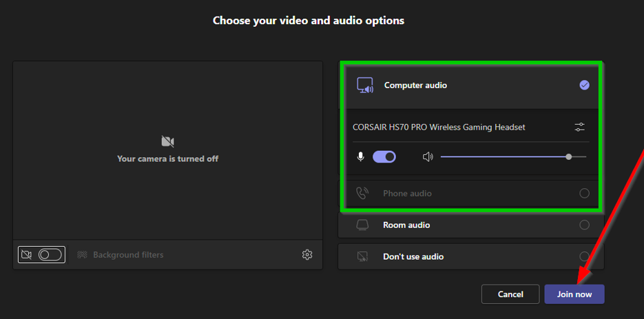This screenshot has width=644, height=319.
Task: Click the camera-off icon in preview
Action: [x=167, y=142]
